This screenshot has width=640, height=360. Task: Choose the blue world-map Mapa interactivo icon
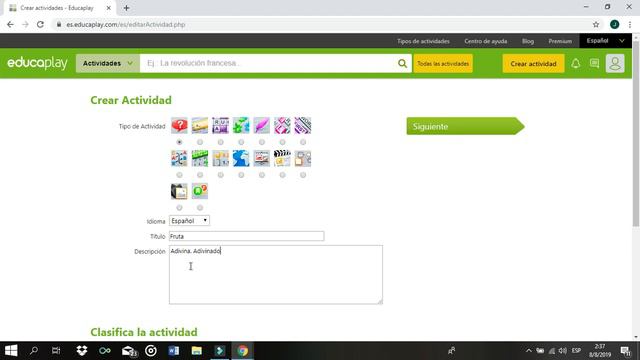(241, 158)
